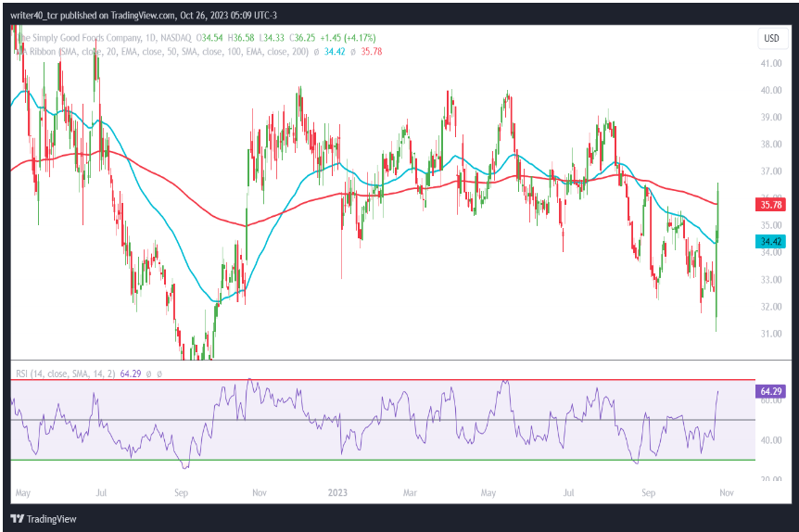Click the purple 64.29 RSI value label

[x=770, y=391]
